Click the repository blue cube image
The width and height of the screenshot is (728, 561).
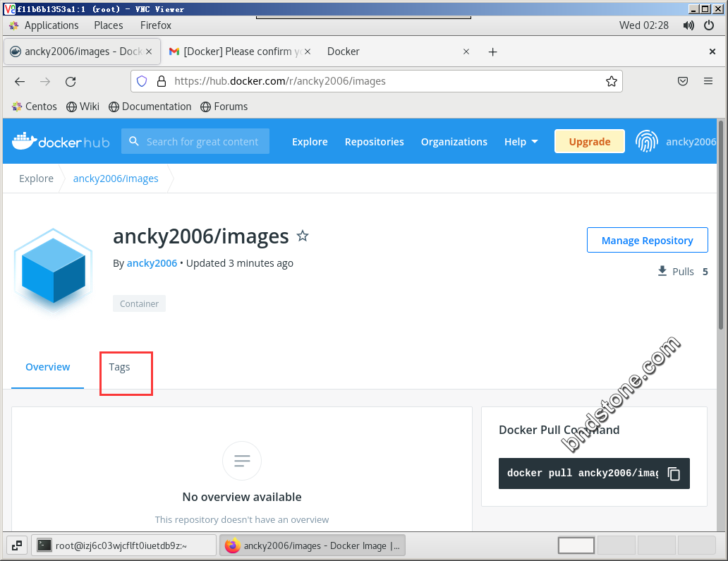coord(54,271)
